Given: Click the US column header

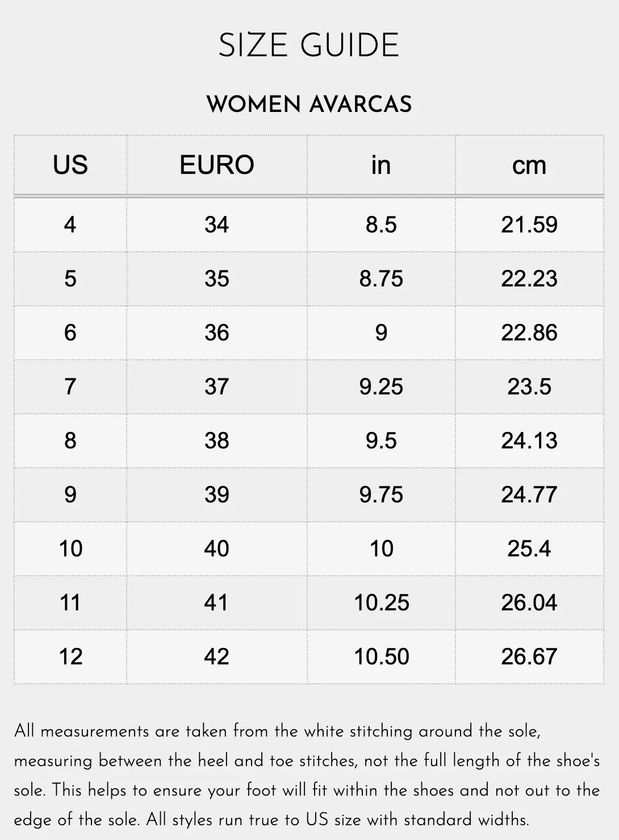Looking at the screenshot, I should (x=70, y=165).
